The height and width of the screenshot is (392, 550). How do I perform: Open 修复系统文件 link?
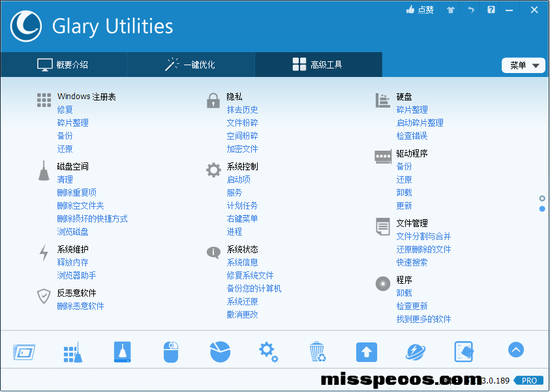(x=250, y=276)
